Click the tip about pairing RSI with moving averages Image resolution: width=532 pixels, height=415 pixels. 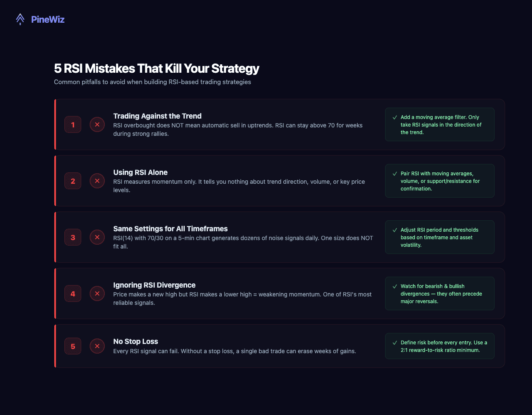pos(439,181)
